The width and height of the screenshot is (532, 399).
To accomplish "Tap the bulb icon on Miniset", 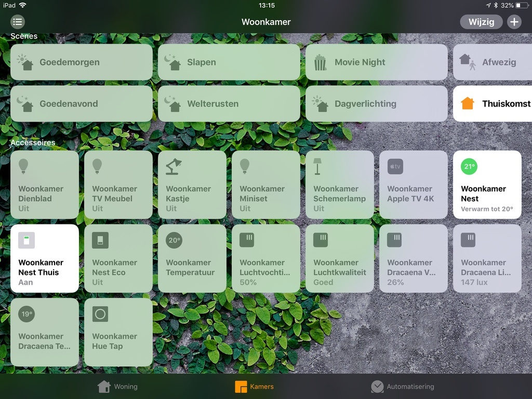I will point(245,166).
